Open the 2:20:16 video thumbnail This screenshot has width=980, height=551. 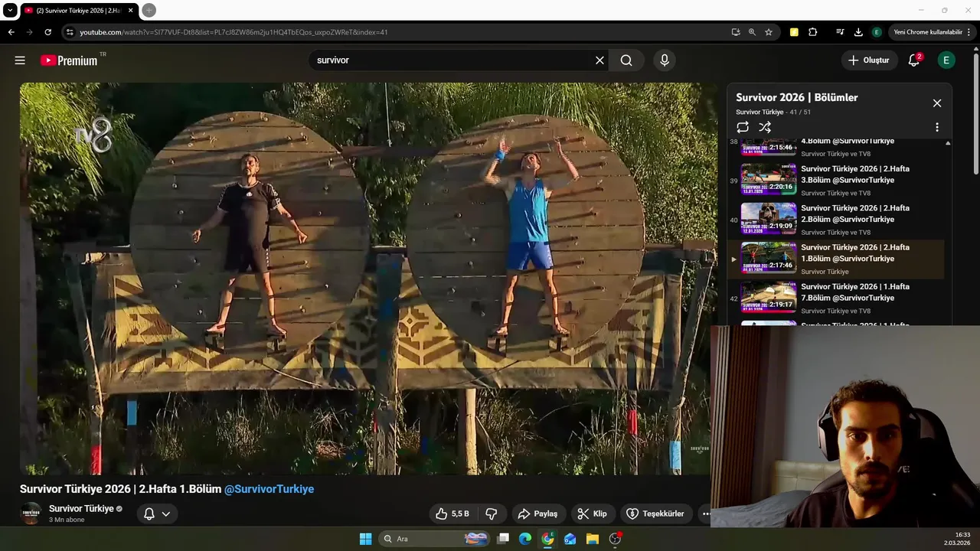(769, 179)
